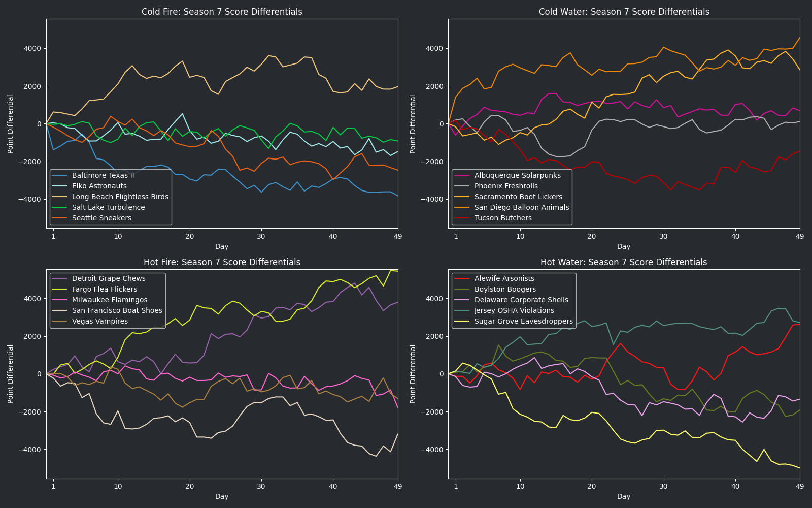Image resolution: width=812 pixels, height=508 pixels.
Task: Click Detroit Grape Chews legend color line
Action: [60, 278]
